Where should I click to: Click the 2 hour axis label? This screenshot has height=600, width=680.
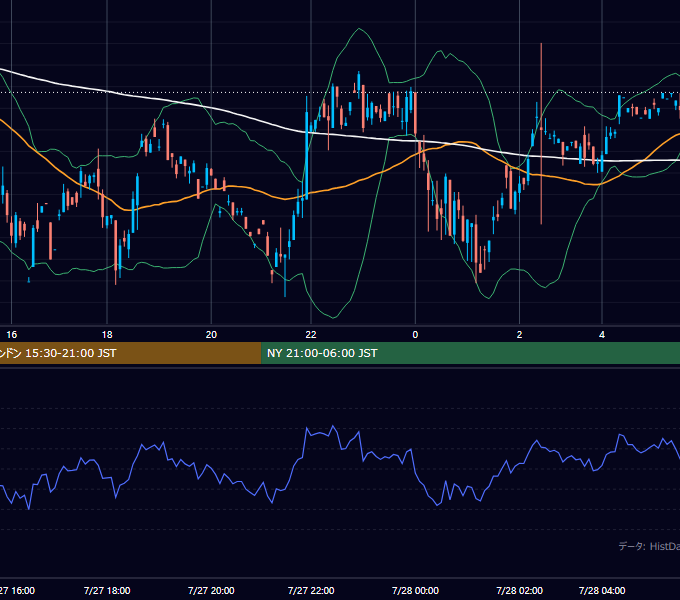click(x=520, y=335)
